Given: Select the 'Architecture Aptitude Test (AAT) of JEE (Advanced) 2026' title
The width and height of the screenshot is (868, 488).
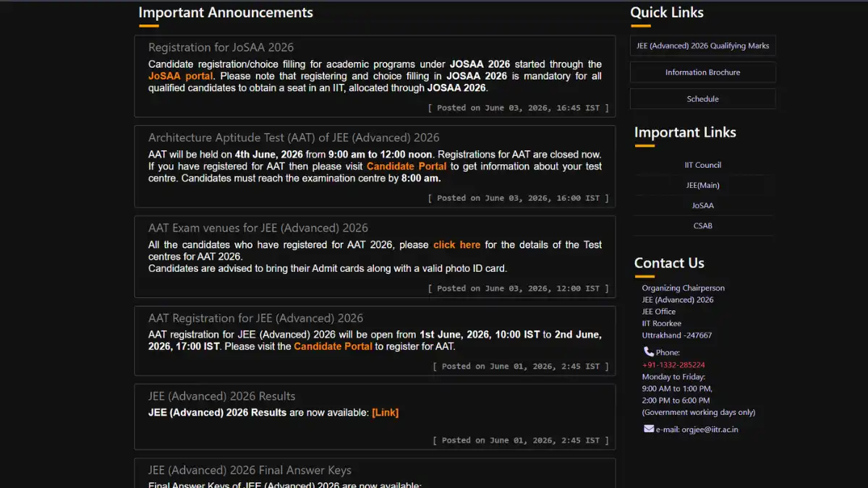Looking at the screenshot, I should pos(294,137).
